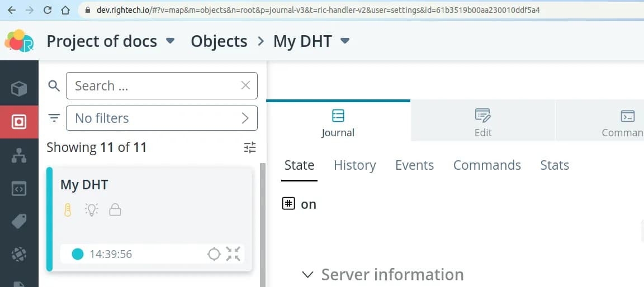Click the cube icon in left sidebar

tap(19, 89)
